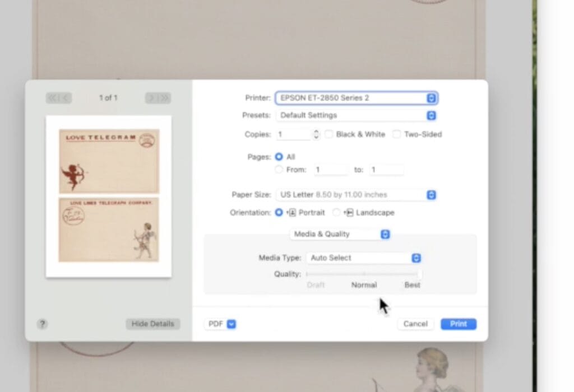
Task: Click the Copies stepper arrows
Action: [316, 134]
